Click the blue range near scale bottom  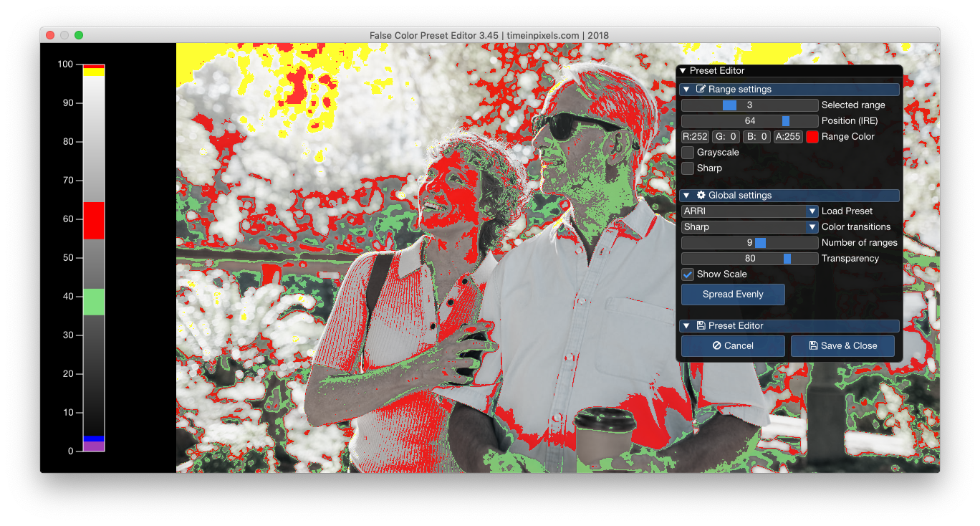pos(94,439)
